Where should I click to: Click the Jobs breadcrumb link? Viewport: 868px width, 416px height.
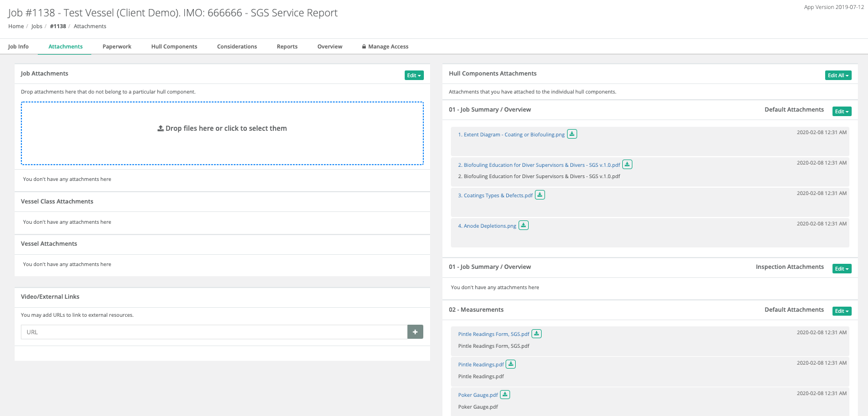pos(37,26)
